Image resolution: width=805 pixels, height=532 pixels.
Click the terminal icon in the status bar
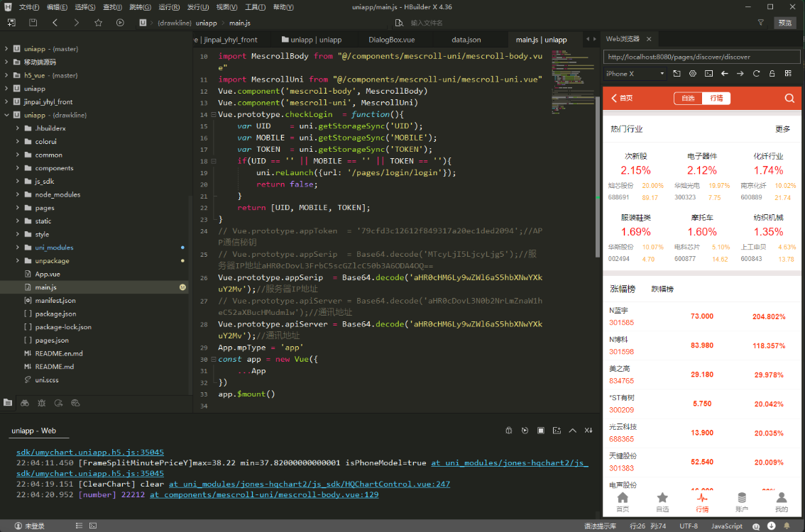[x=93, y=526]
